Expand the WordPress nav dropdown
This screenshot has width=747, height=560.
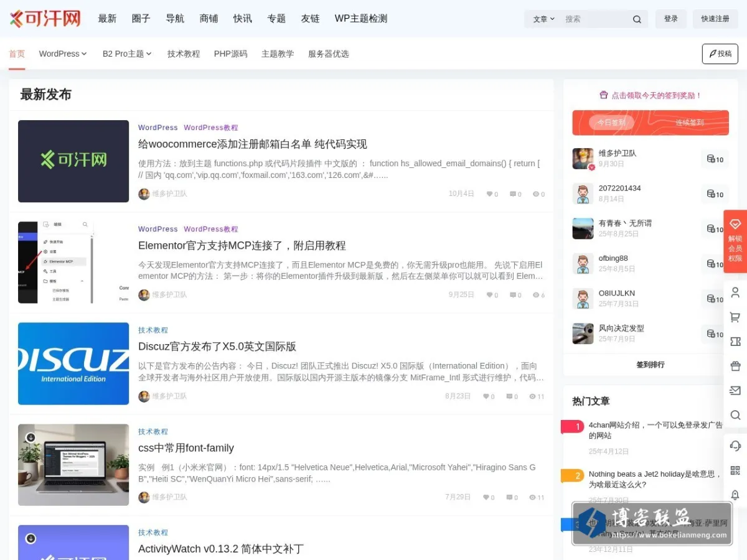63,54
